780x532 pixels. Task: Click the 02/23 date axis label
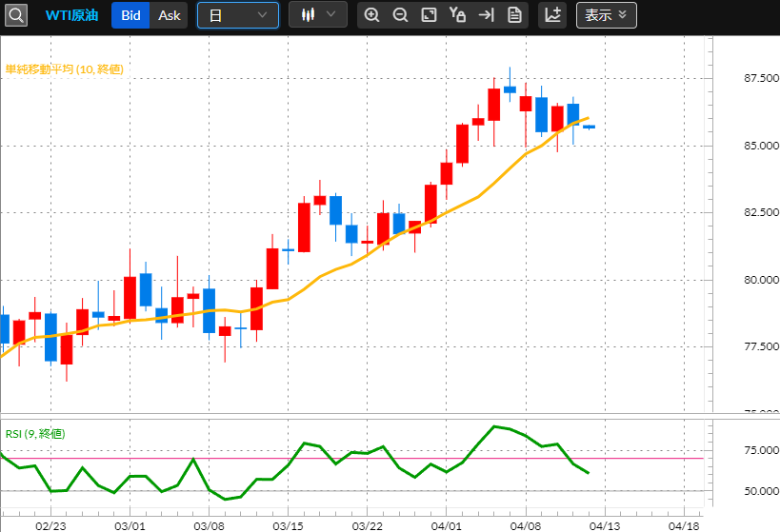(x=50, y=526)
